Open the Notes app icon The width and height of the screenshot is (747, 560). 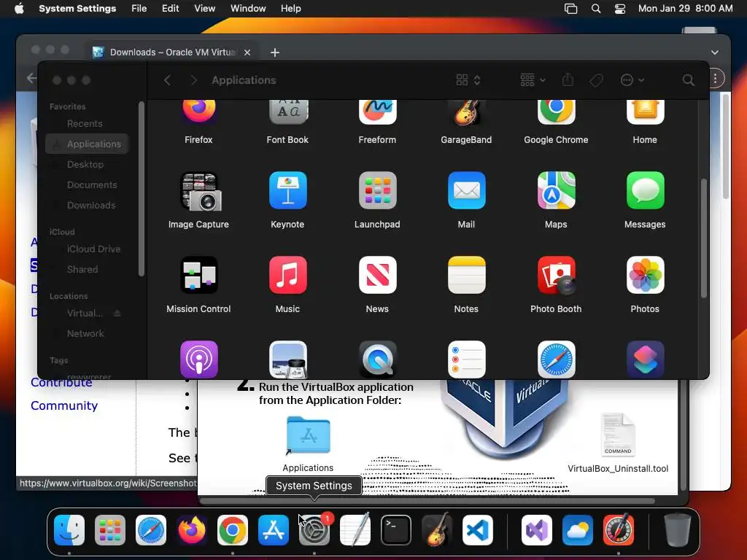point(466,275)
